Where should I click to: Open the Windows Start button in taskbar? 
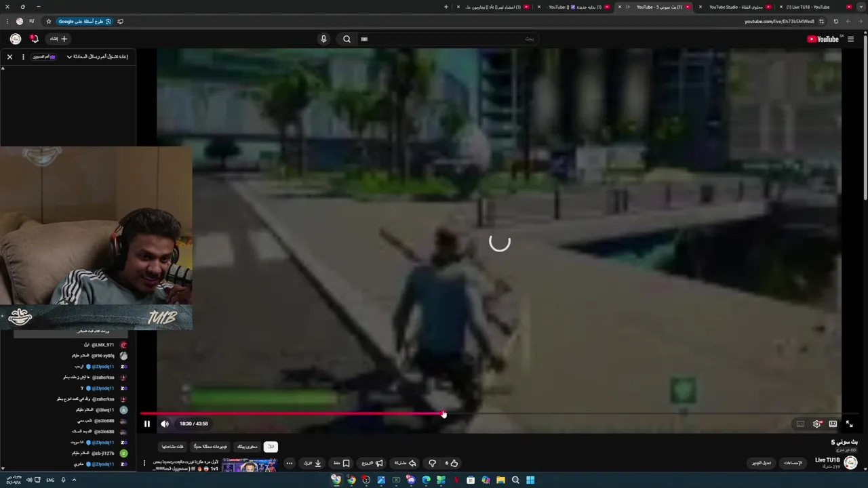[x=530, y=480]
